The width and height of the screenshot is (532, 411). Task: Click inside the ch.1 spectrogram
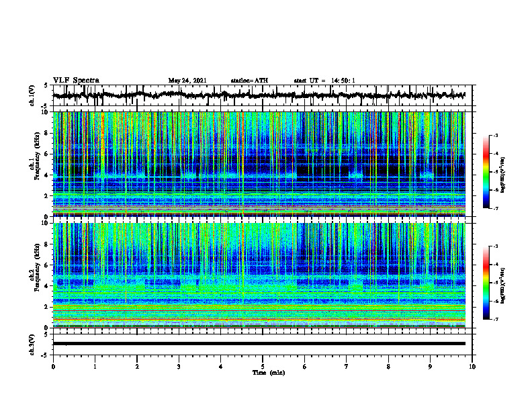pos(259,164)
